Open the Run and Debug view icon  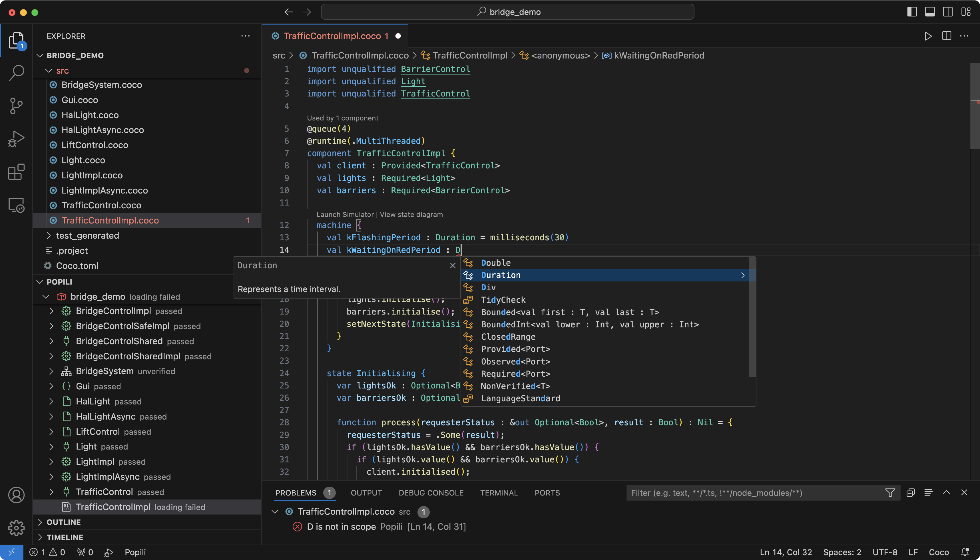coord(16,139)
